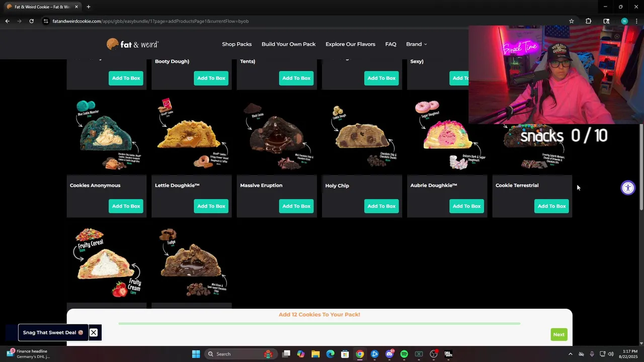Viewport: 644px width, 362px height.
Task: View the Holy Chip cookie image
Action: (x=362, y=135)
